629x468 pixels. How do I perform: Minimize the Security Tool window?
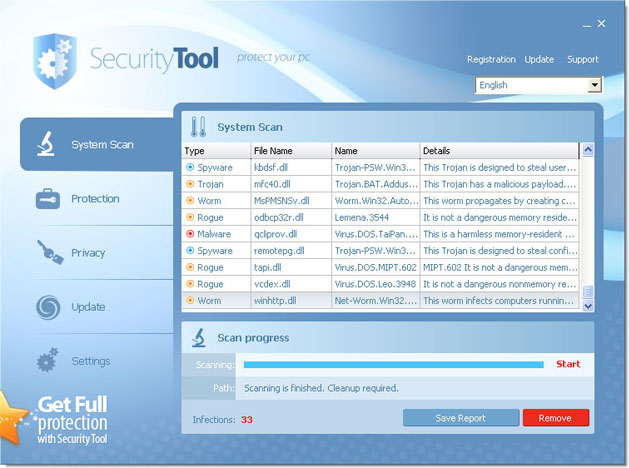click(x=587, y=25)
